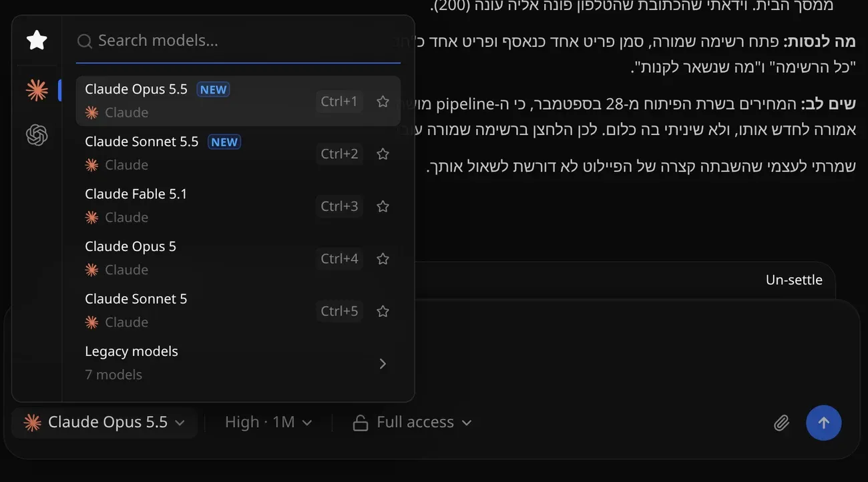
Task: Star the Claude Fable 5.1 model
Action: pos(383,206)
